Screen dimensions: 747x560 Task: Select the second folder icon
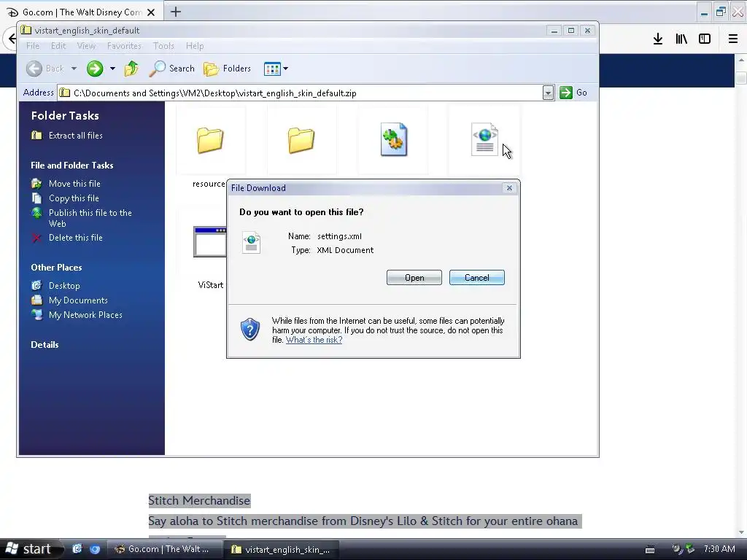tap(301, 140)
